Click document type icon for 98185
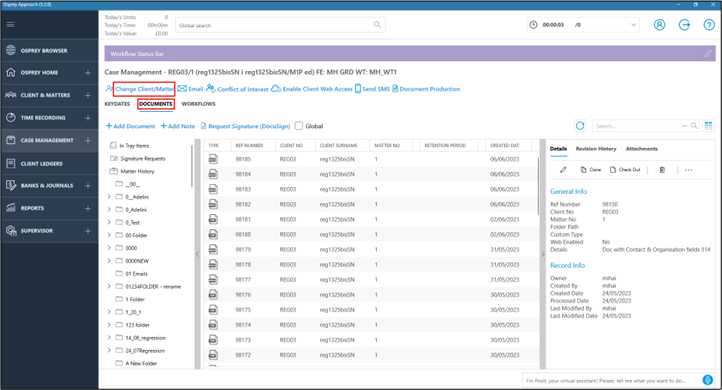The width and height of the screenshot is (722, 390). click(213, 159)
